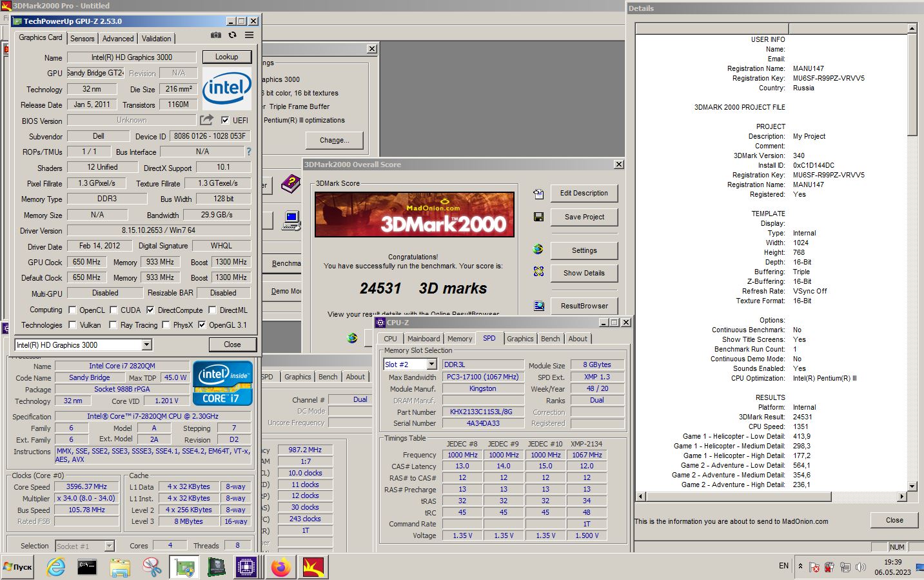Click the Close button in GPU-Z
924x580 pixels.
pos(232,345)
